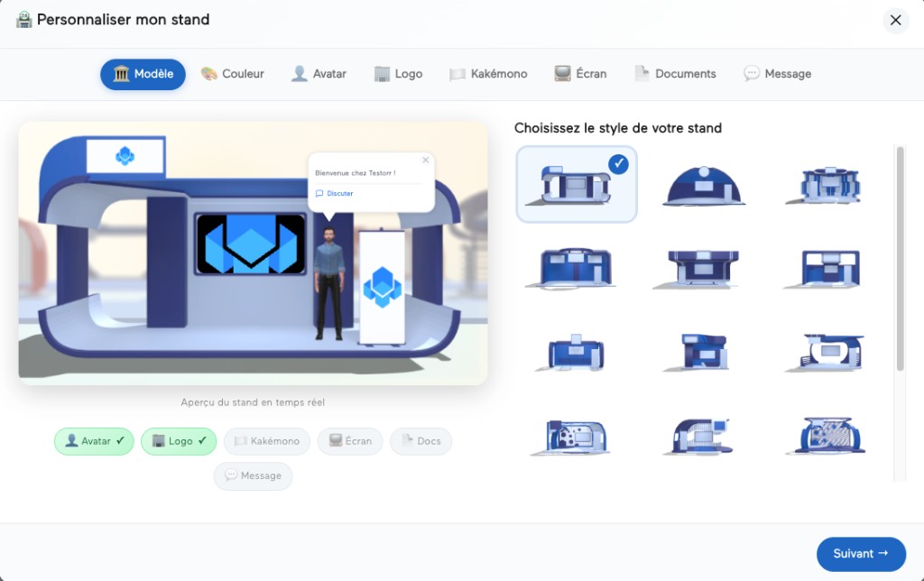Image resolution: width=924 pixels, height=581 pixels.
Task: Click the flag icon on Kakémono tab
Action: coord(457,74)
